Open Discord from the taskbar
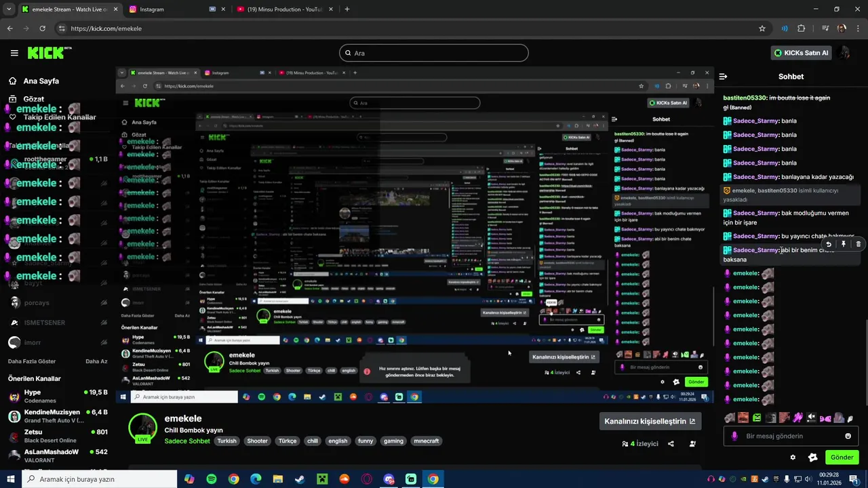868x488 pixels. click(x=389, y=479)
